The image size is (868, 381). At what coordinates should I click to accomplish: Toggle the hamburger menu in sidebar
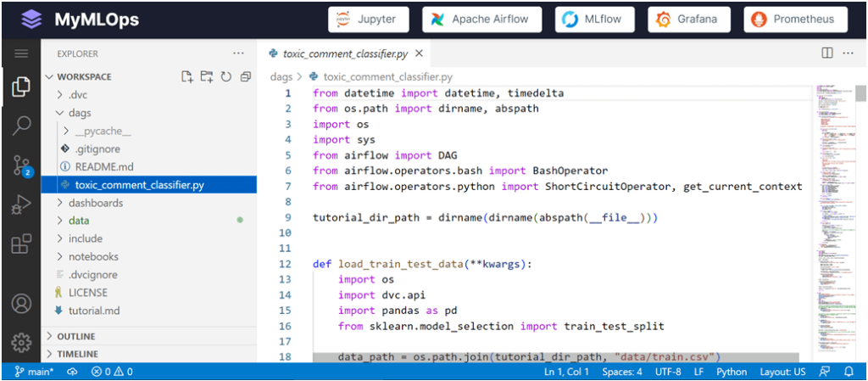point(21,53)
